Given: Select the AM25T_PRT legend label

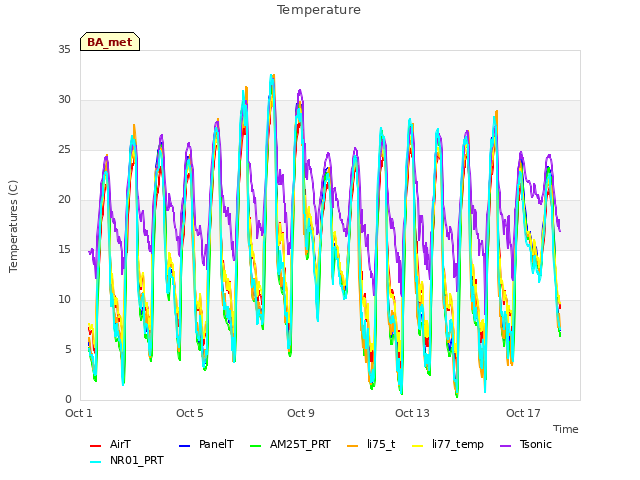Looking at the screenshot, I should (300, 444).
